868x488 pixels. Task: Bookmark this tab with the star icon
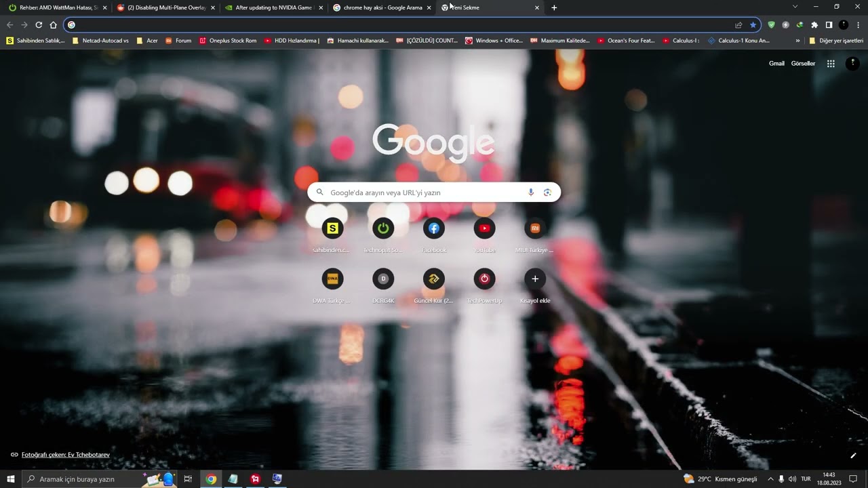point(753,25)
